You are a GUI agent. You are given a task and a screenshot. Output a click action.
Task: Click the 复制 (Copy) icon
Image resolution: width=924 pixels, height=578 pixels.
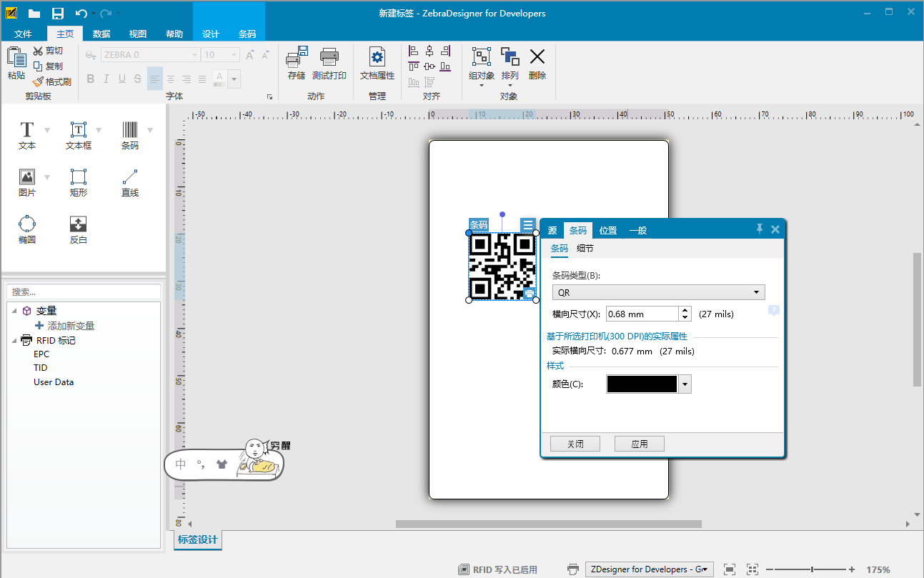38,66
